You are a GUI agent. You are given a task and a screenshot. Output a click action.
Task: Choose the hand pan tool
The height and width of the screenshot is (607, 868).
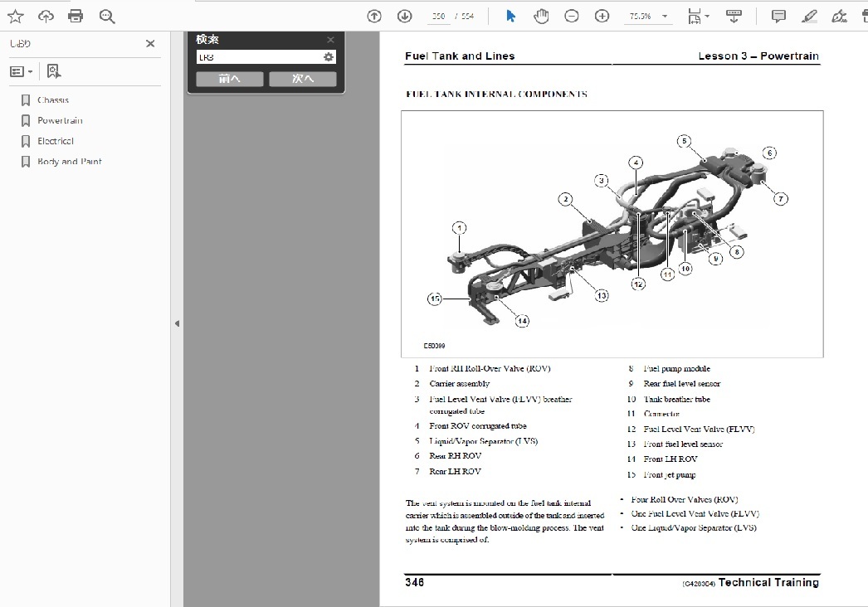click(x=541, y=16)
